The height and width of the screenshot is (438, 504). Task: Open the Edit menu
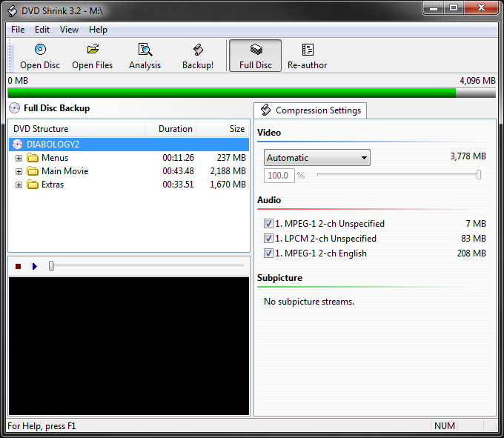click(42, 30)
